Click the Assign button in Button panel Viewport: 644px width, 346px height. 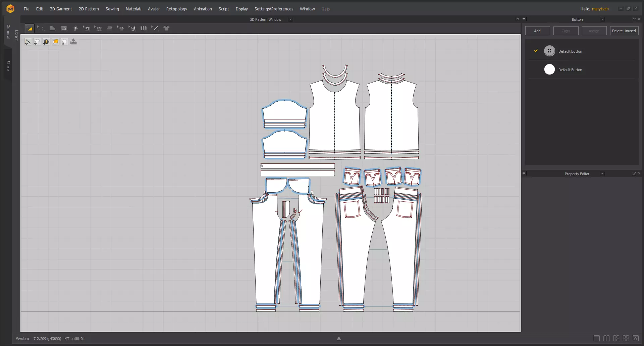point(594,31)
